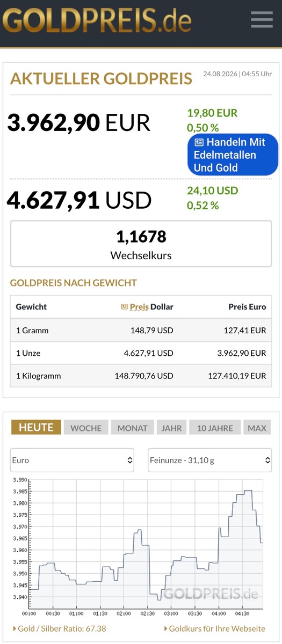The width and height of the screenshot is (282, 644).
Task: Open the Euro currency dropdown
Action: [73, 460]
